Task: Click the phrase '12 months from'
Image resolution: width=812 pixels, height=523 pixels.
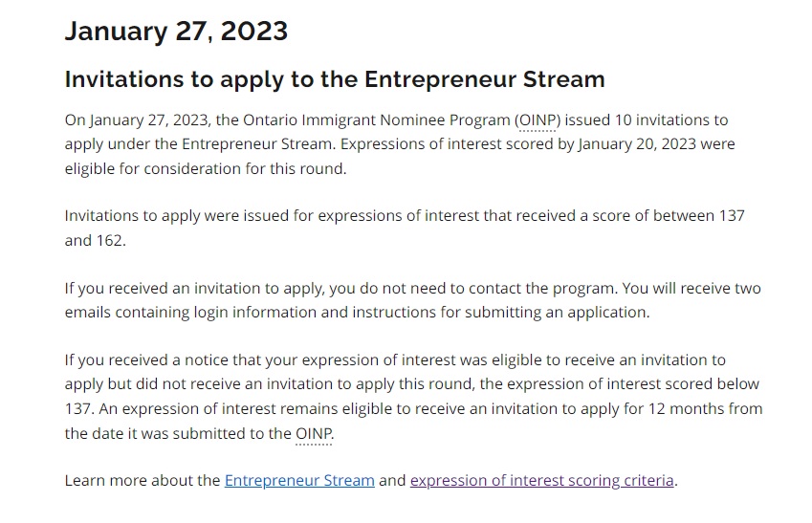Action: point(705,408)
